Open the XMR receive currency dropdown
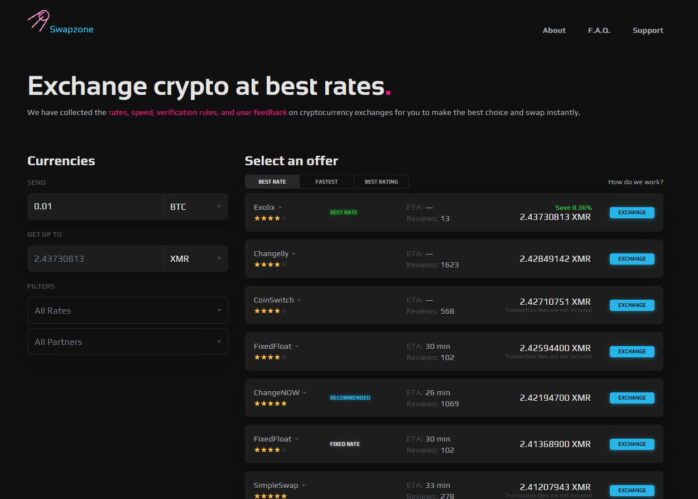Screen dimensions: 698x499 [x=195, y=259]
